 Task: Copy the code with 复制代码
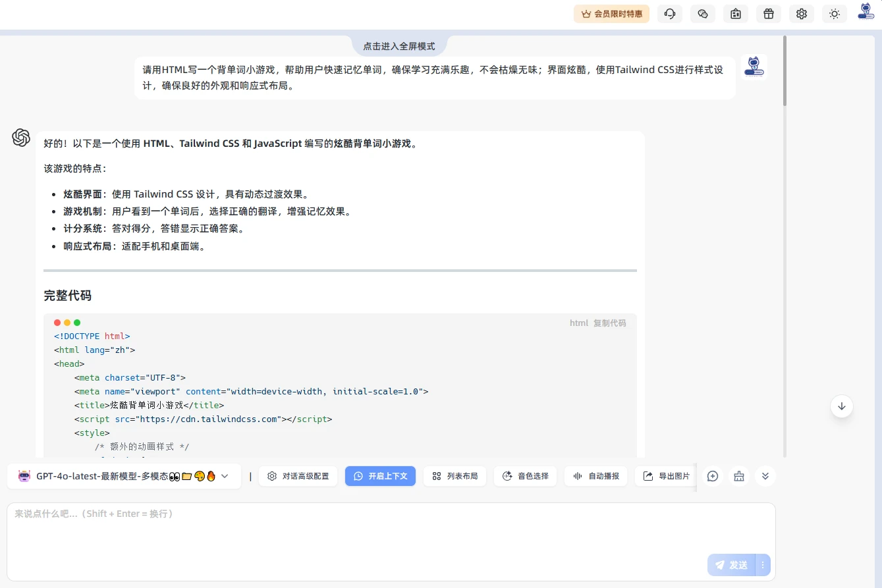pos(609,323)
